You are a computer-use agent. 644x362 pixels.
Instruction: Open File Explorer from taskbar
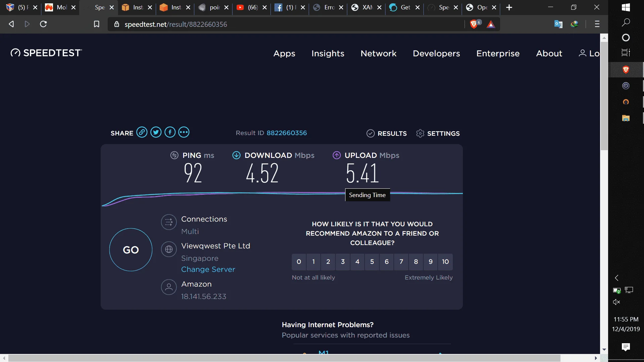click(x=626, y=118)
